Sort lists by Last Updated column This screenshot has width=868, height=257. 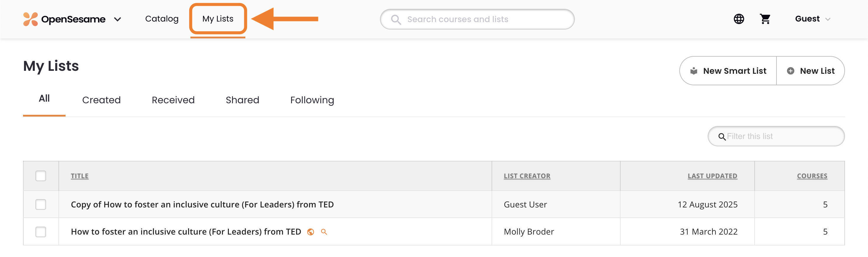712,176
